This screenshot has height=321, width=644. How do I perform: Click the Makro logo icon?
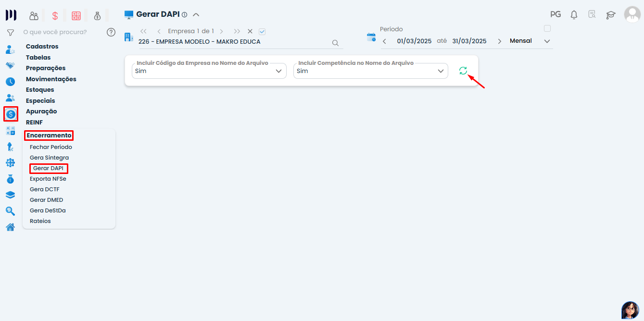point(11,15)
